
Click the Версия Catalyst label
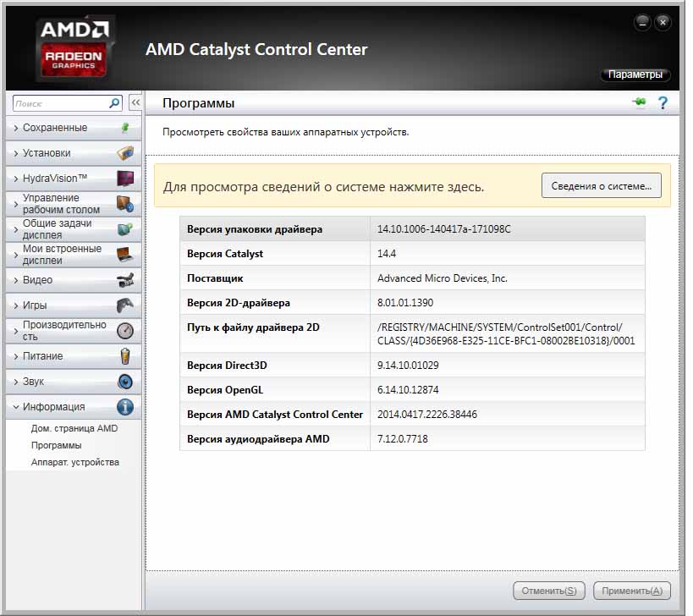(225, 254)
